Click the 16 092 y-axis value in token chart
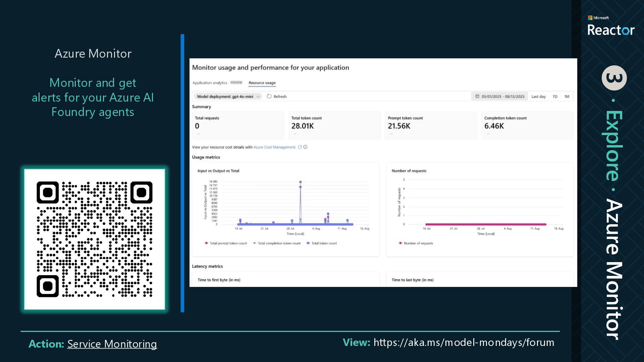The image size is (644, 362). (213, 182)
